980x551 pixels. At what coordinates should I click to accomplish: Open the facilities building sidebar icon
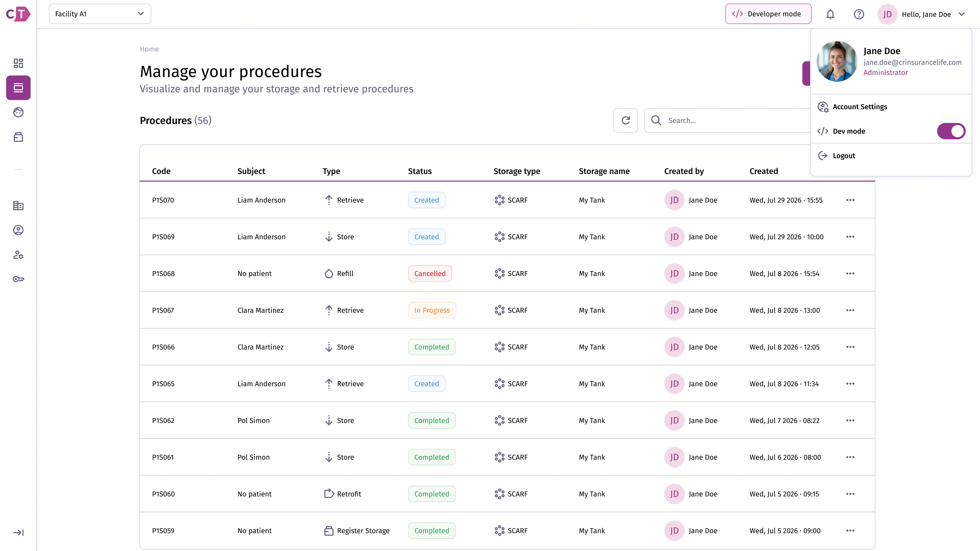tap(18, 206)
